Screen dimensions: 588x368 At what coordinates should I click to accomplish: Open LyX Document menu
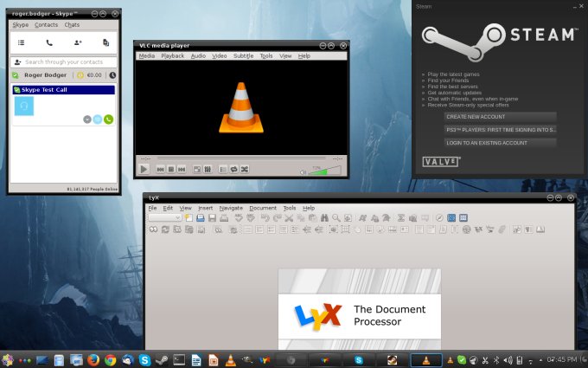pos(263,208)
